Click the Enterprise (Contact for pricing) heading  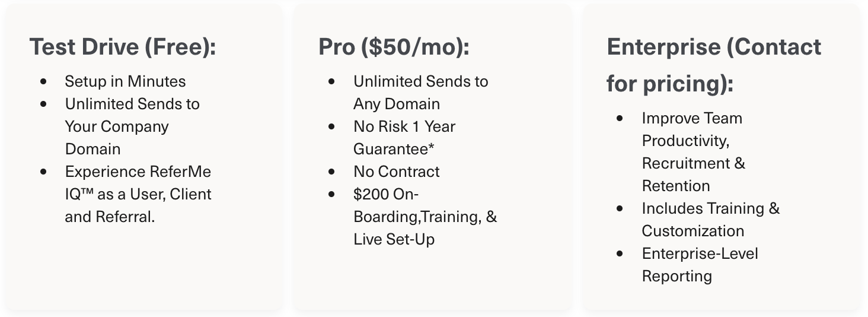(714, 65)
